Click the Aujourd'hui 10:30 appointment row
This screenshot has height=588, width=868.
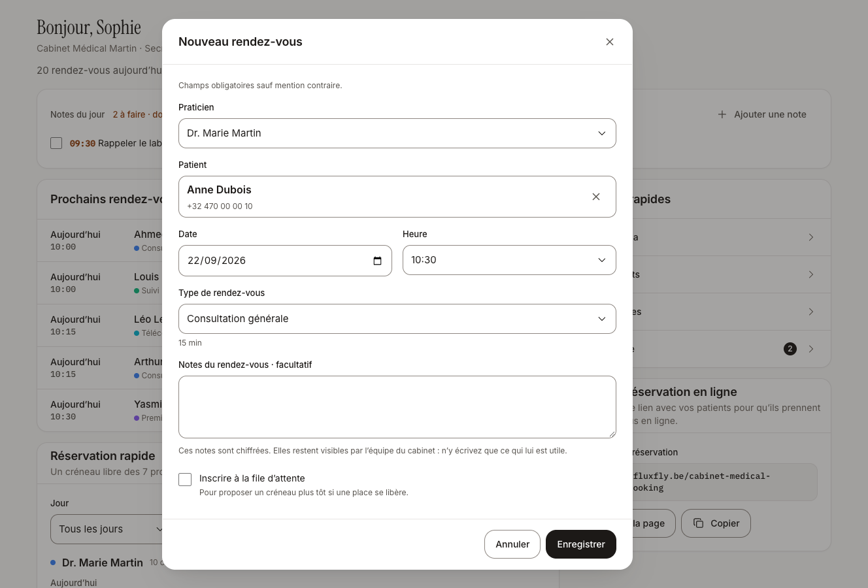(100, 410)
